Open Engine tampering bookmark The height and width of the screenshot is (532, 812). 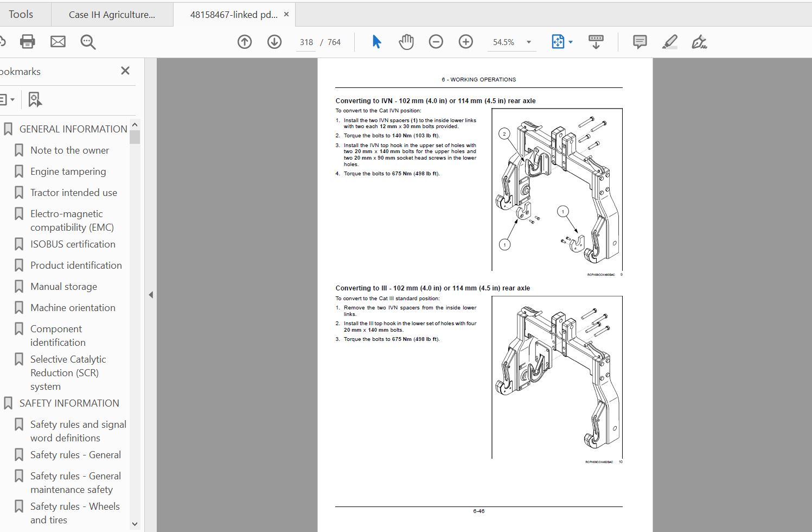point(68,171)
